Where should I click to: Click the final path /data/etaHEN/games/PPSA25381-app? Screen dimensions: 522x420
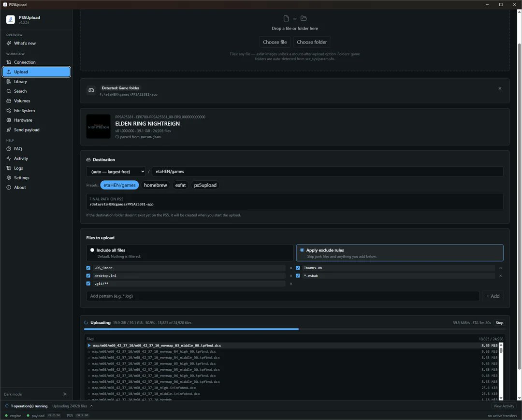coord(121,204)
